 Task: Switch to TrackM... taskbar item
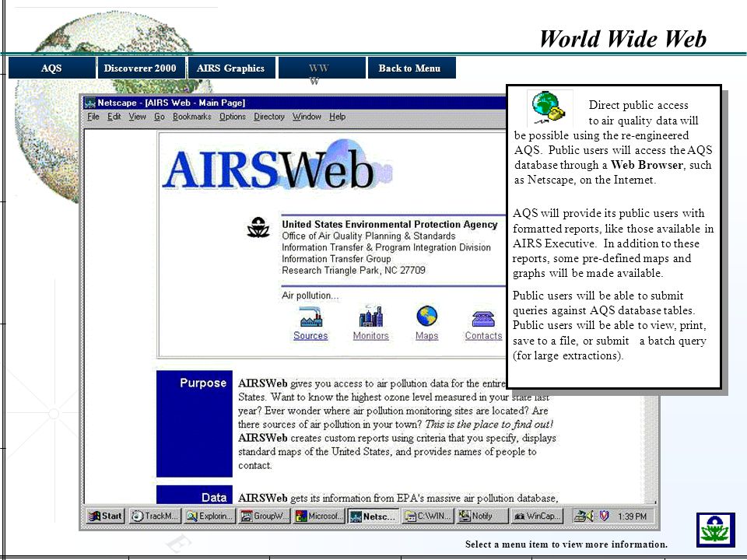[156, 516]
